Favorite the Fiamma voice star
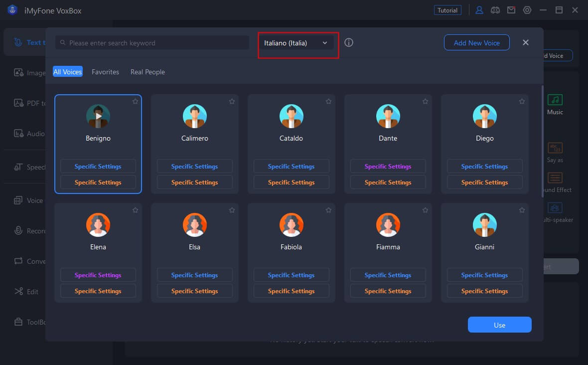Image resolution: width=588 pixels, height=365 pixels. pos(425,210)
